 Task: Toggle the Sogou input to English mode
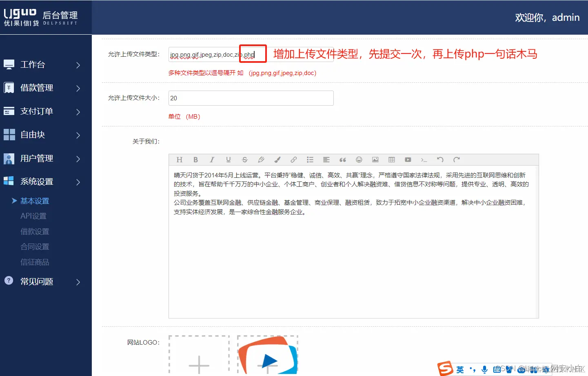click(x=459, y=369)
